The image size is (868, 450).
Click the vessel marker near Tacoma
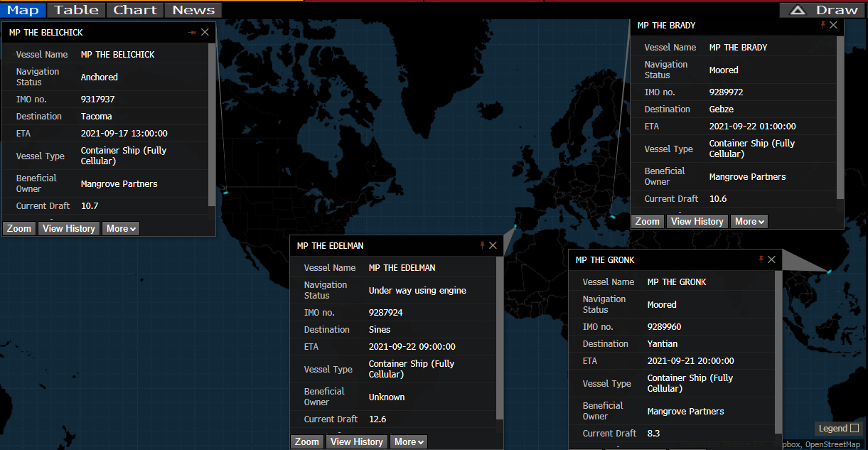225,192
